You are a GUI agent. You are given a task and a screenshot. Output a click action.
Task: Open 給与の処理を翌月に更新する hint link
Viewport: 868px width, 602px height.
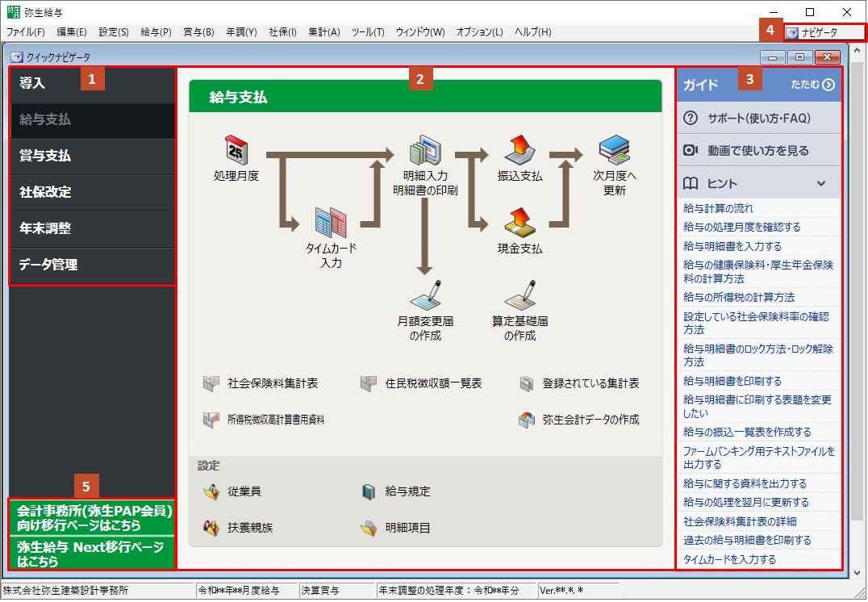745,502
